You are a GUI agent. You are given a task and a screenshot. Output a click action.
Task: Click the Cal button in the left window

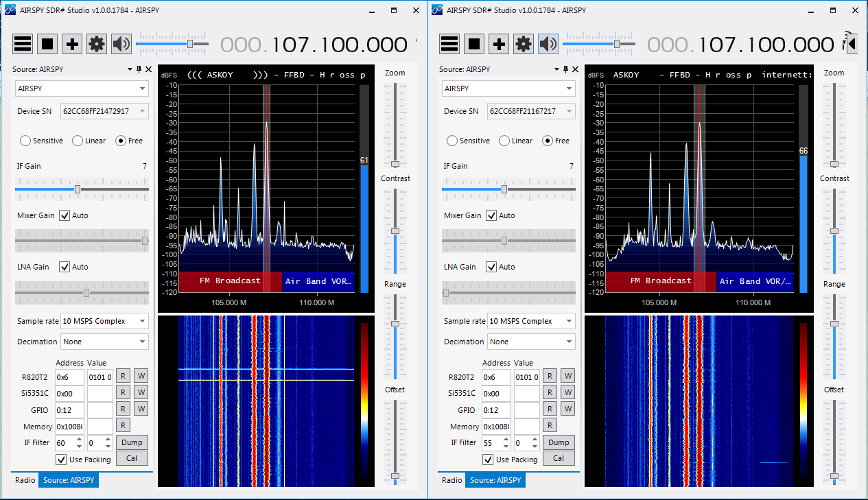tap(132, 459)
